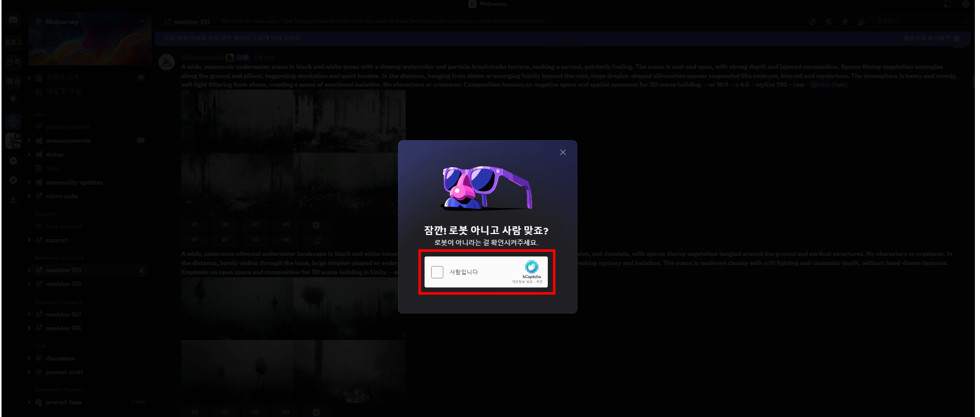Viewport: 980px width, 417px height.
Task: Click the download apps arrow icon
Action: (x=13, y=199)
